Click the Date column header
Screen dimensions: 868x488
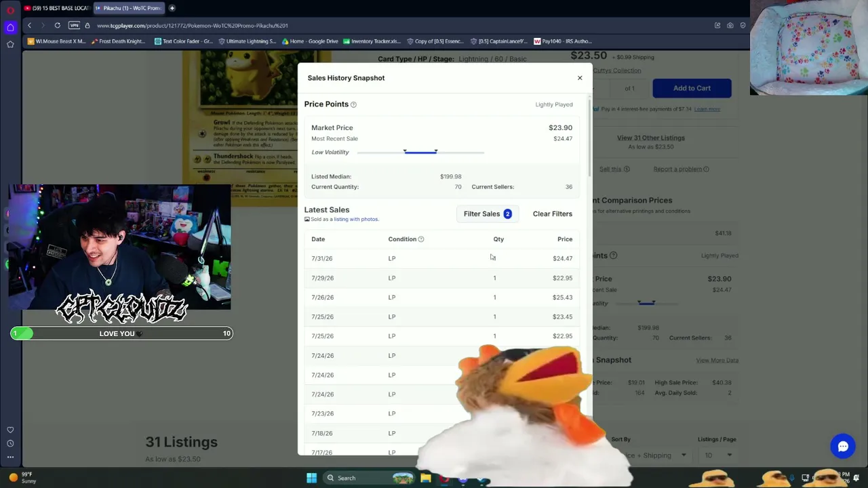pos(318,239)
